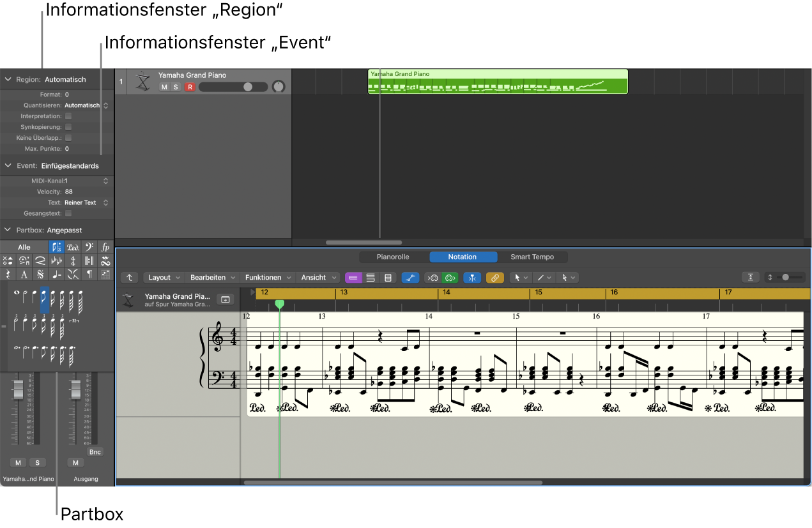Select the dynamics fp partbox group

105,247
